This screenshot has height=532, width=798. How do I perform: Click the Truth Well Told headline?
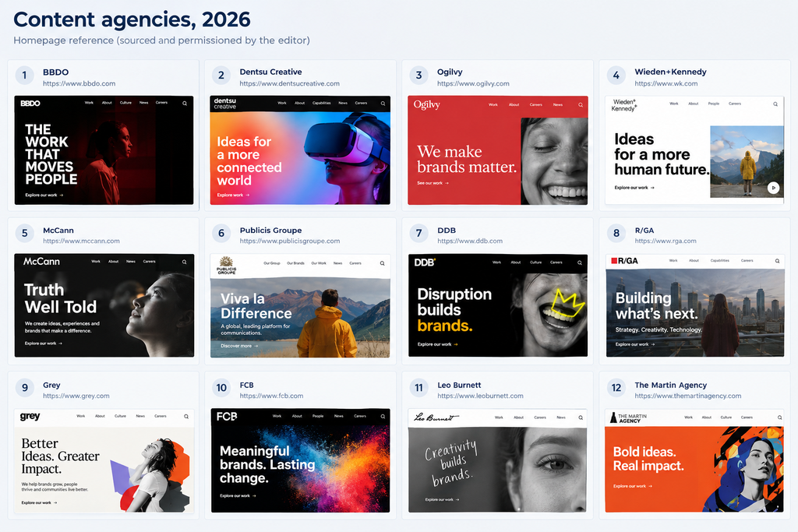(x=60, y=298)
